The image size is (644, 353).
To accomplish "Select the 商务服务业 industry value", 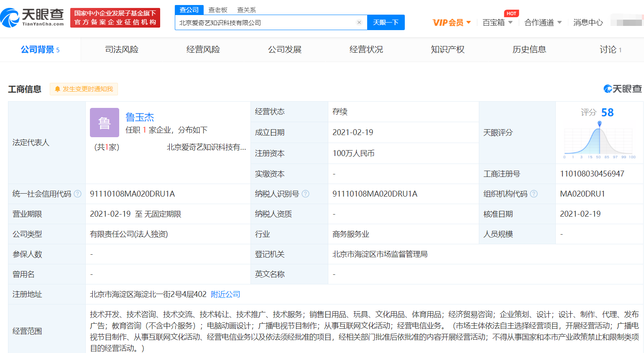I will point(351,234).
